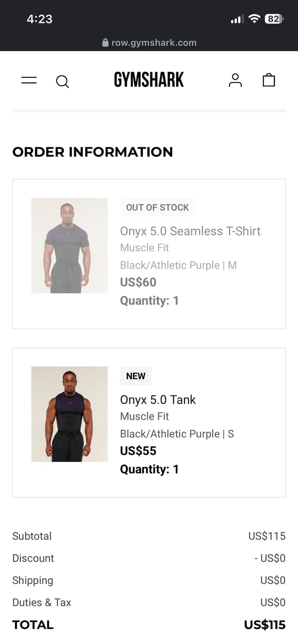This screenshot has width=298, height=644.
Task: Open the account profile icon
Action: (x=235, y=80)
